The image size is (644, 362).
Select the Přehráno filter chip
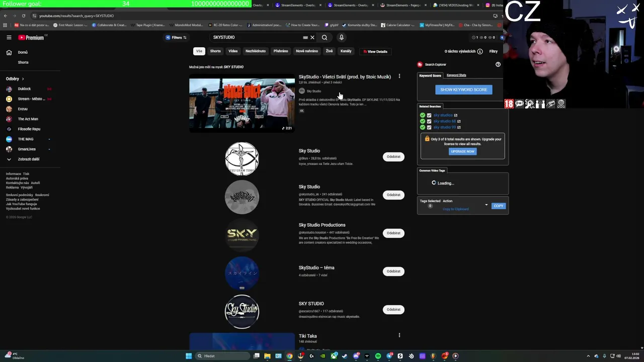tap(281, 51)
